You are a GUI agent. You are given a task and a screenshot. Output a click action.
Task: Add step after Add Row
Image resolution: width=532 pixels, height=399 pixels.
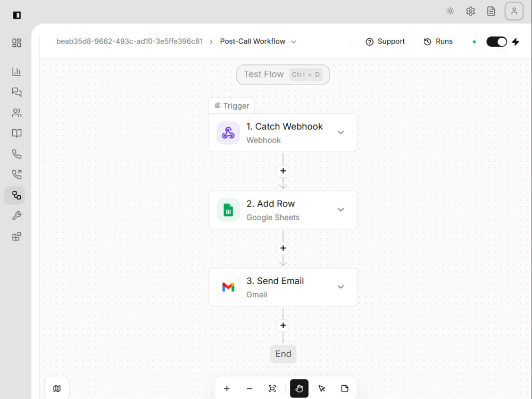pos(283,248)
